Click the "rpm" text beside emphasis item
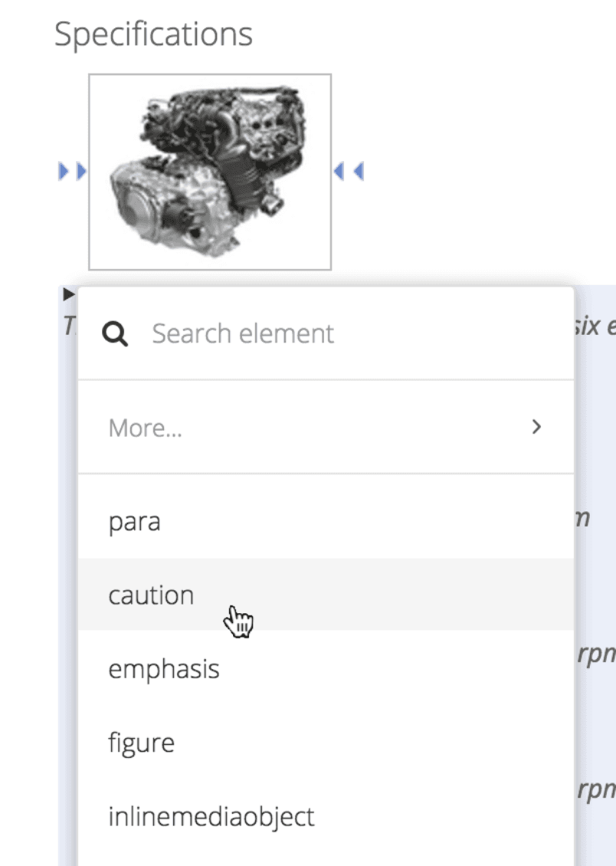This screenshot has height=866, width=616. pos(595,655)
